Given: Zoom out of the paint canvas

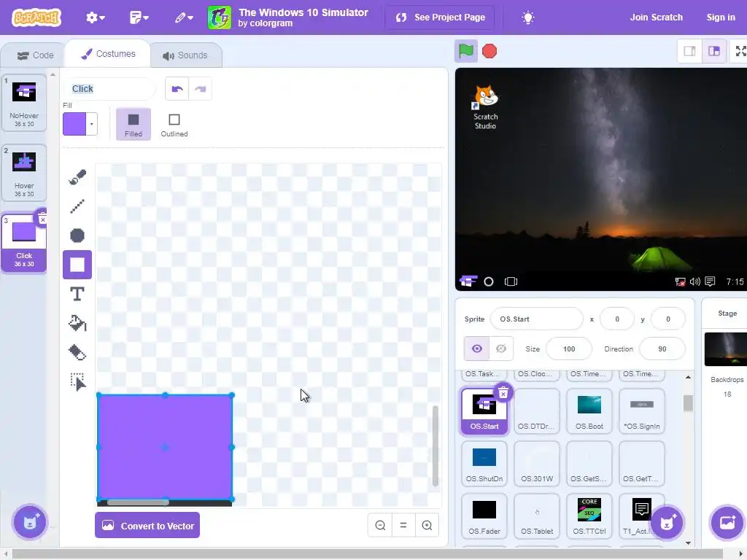Looking at the screenshot, I should pyautogui.click(x=380, y=525).
